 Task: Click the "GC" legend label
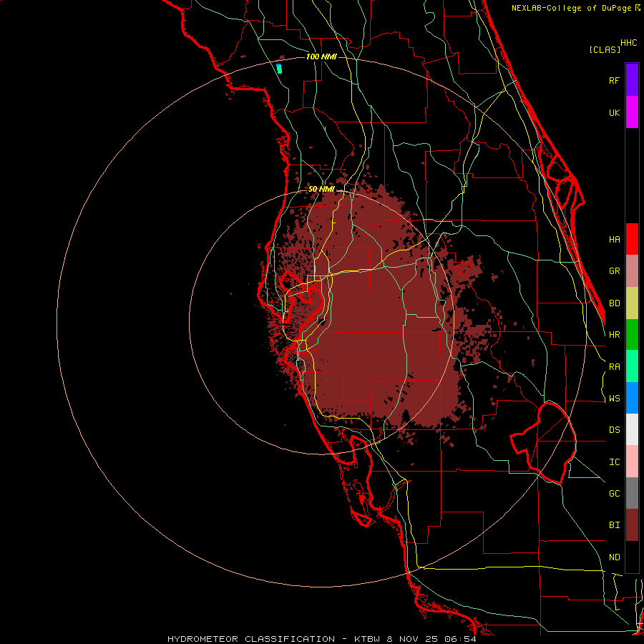[614, 494]
